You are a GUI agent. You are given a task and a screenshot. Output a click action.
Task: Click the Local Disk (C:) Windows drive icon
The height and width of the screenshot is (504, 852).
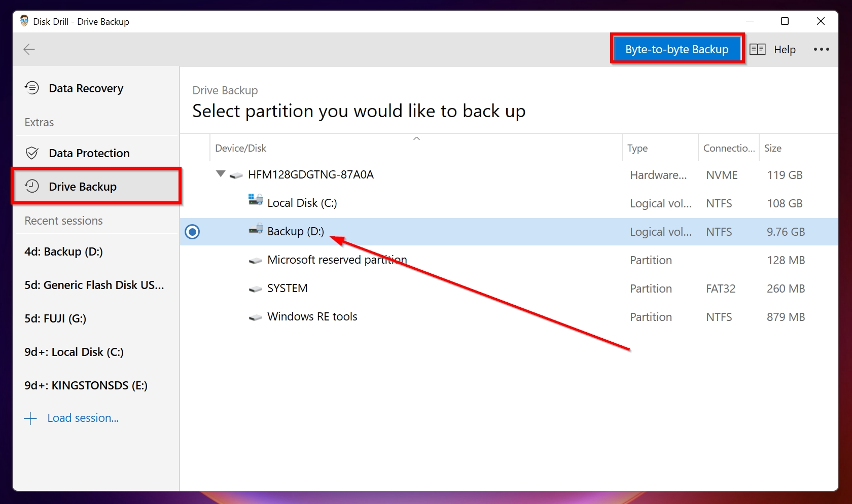pos(256,199)
